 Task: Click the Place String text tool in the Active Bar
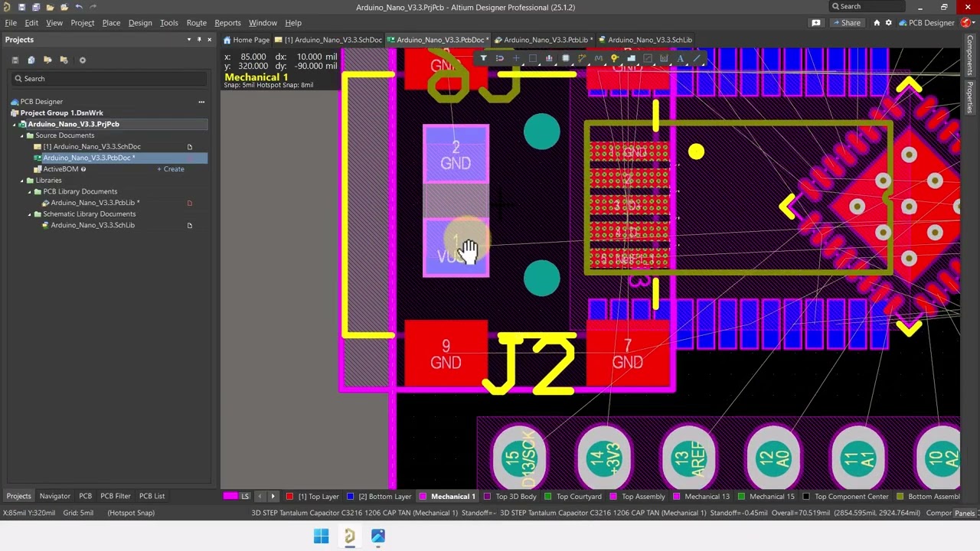coord(680,58)
